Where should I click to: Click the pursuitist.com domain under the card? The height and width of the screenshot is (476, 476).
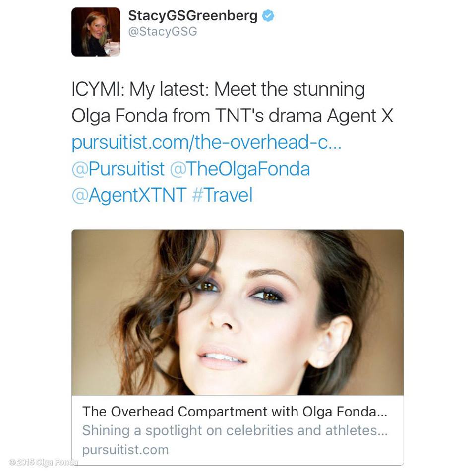click(125, 450)
